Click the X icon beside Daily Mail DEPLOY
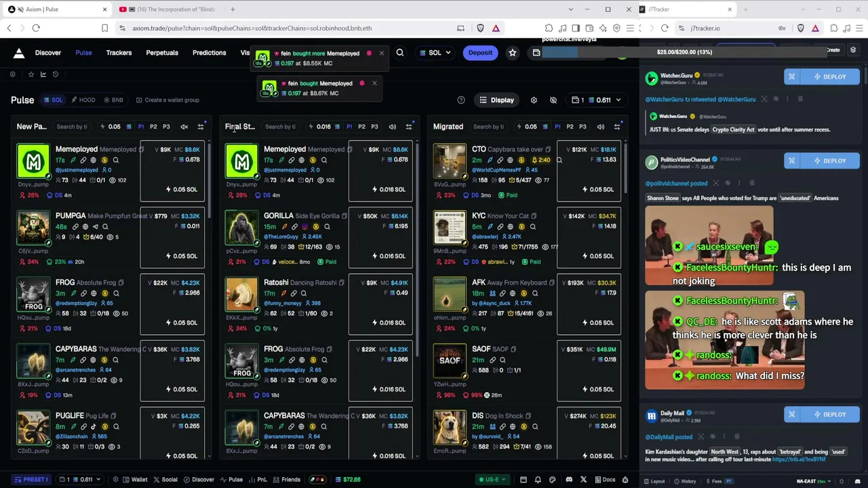Image resolution: width=868 pixels, height=488 pixels. 791,414
